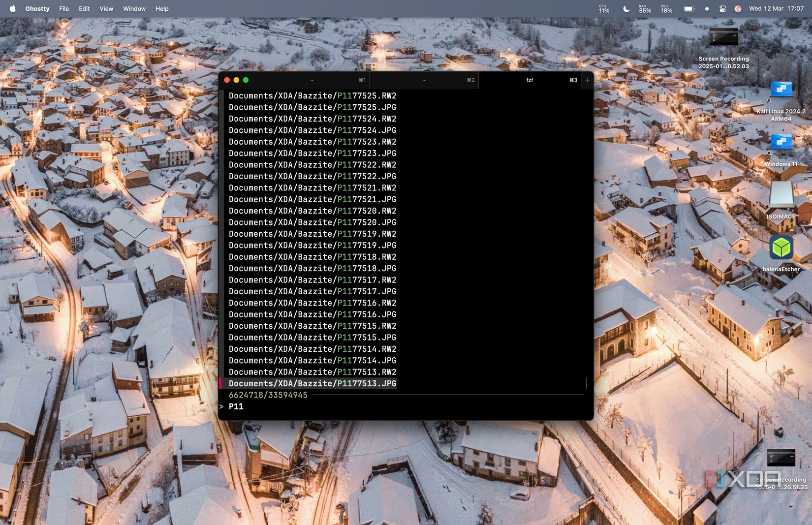Select the highlighted result P1177513.JPG
812x525 pixels.
coord(312,384)
